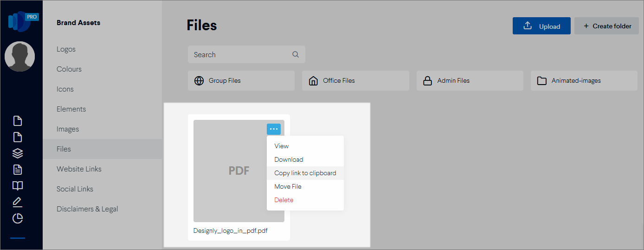
Task: Click the Designly_logo_in_pdf.pdf file name
Action: [x=231, y=230]
